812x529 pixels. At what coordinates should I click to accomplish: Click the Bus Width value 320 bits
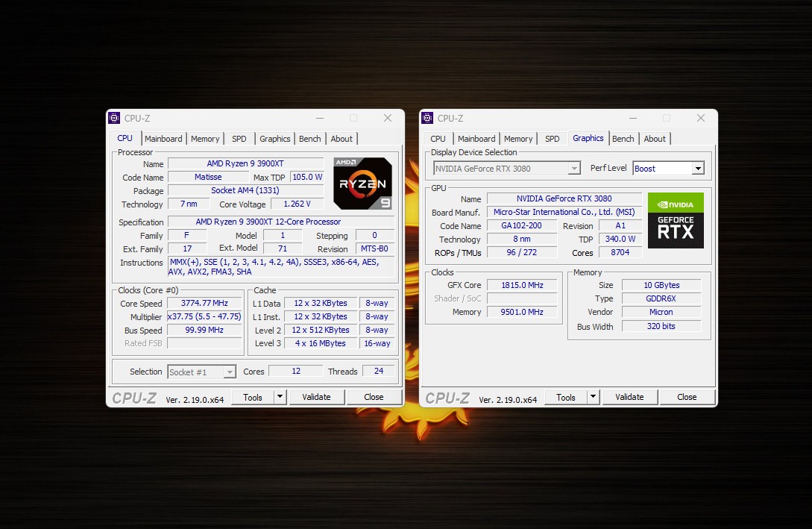[x=661, y=326]
